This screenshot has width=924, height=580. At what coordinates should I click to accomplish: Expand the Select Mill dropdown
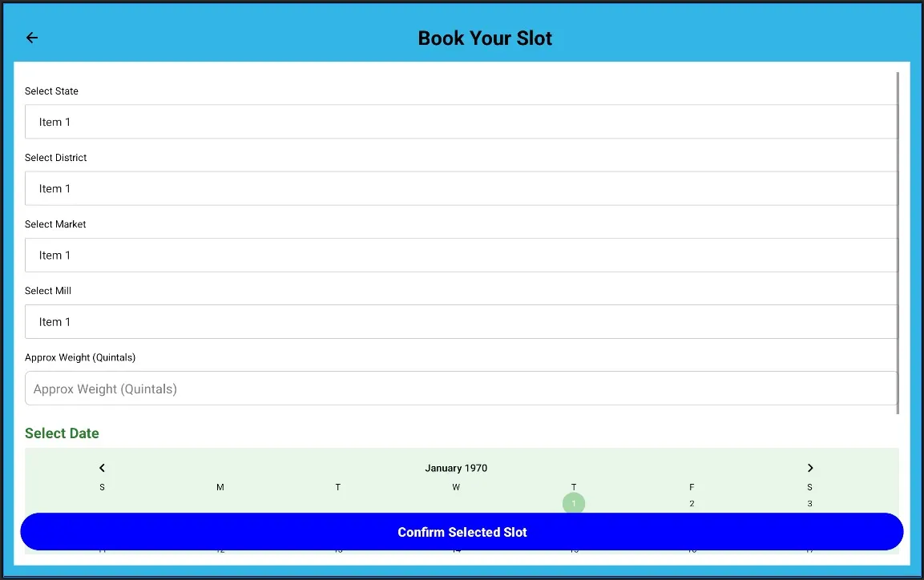coord(461,321)
